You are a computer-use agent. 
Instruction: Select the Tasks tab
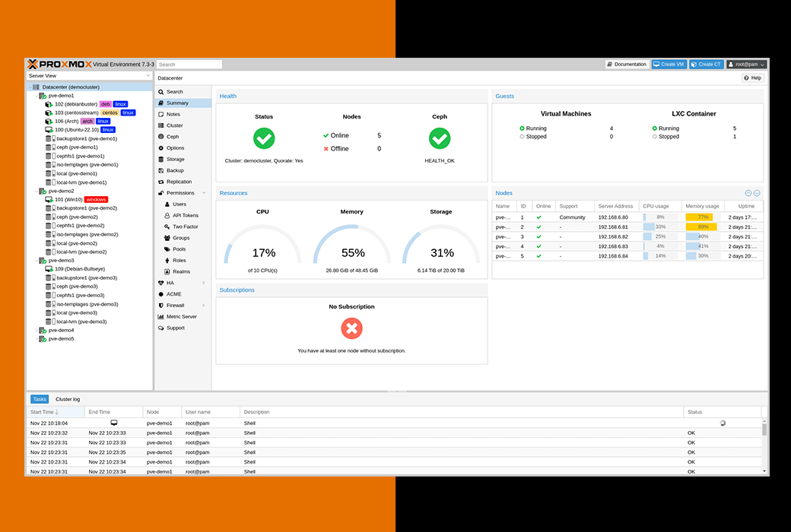pyautogui.click(x=40, y=399)
